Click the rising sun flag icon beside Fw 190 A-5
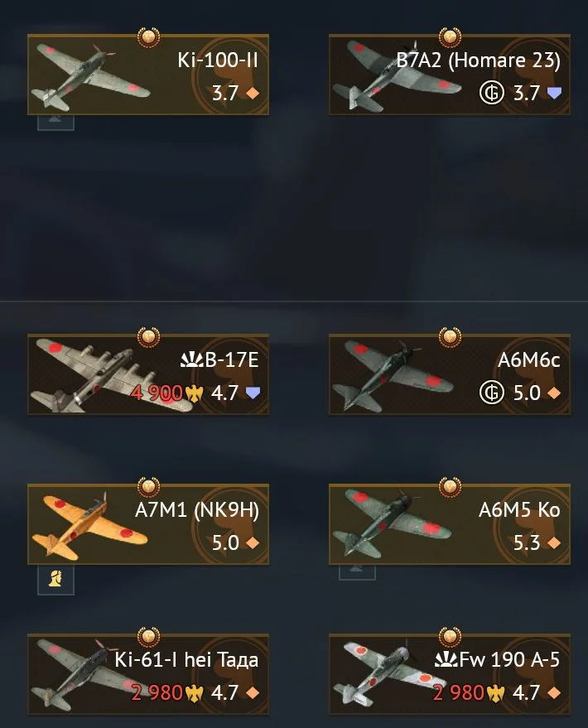The image size is (588, 728). pos(446,660)
